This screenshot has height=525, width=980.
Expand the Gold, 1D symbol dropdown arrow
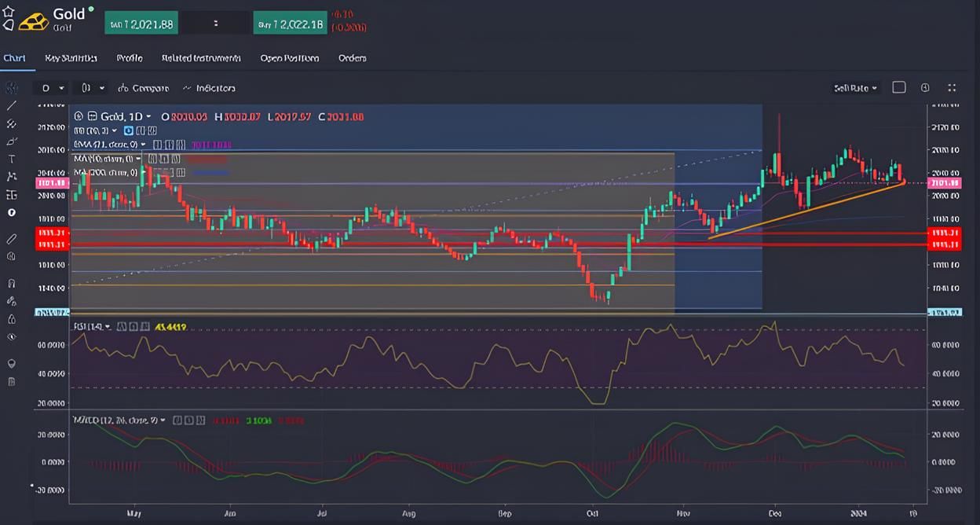point(148,116)
